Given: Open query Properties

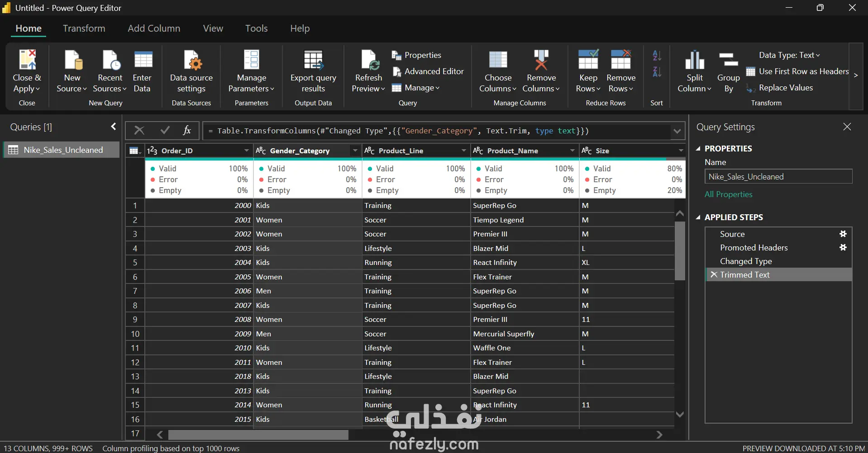Looking at the screenshot, I should pyautogui.click(x=416, y=55).
